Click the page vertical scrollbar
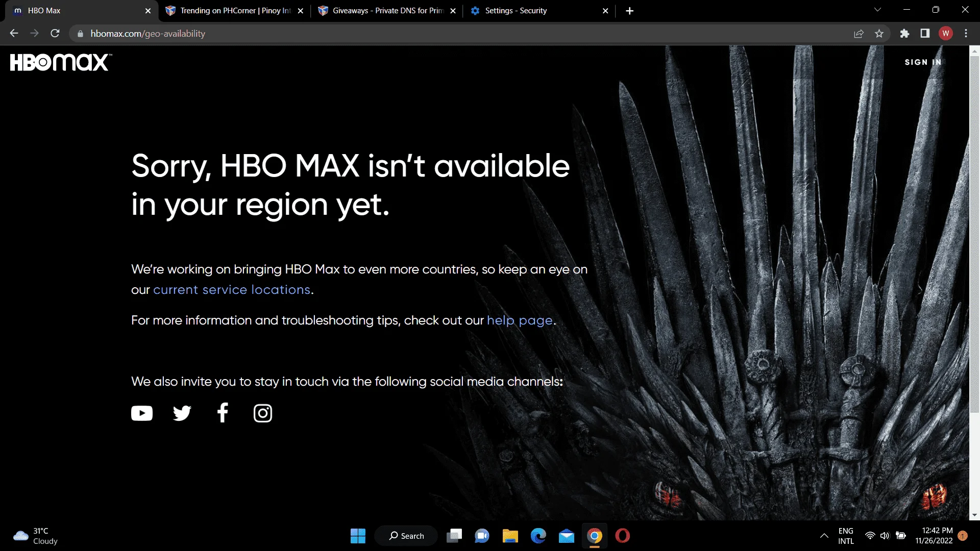The height and width of the screenshot is (551, 980). (x=974, y=235)
